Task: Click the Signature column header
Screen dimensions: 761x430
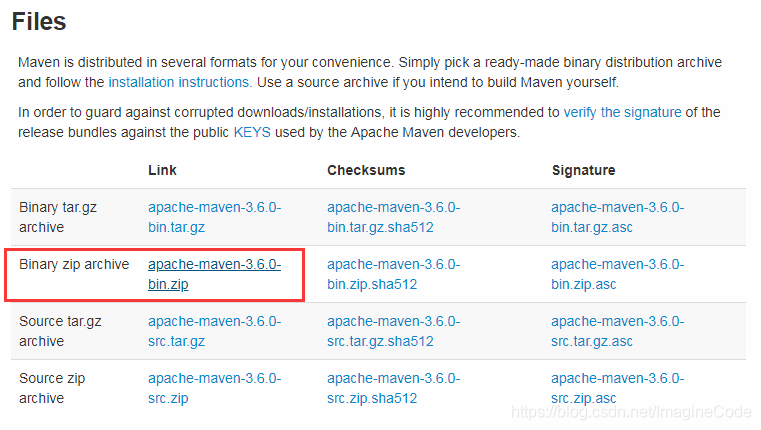Action: (x=583, y=170)
